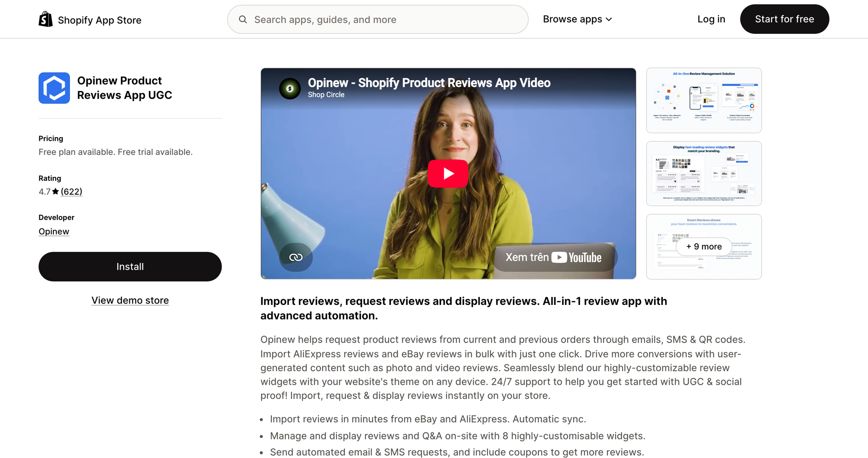Click the rating star icon
Image resolution: width=868 pixels, height=458 pixels.
pos(56,191)
